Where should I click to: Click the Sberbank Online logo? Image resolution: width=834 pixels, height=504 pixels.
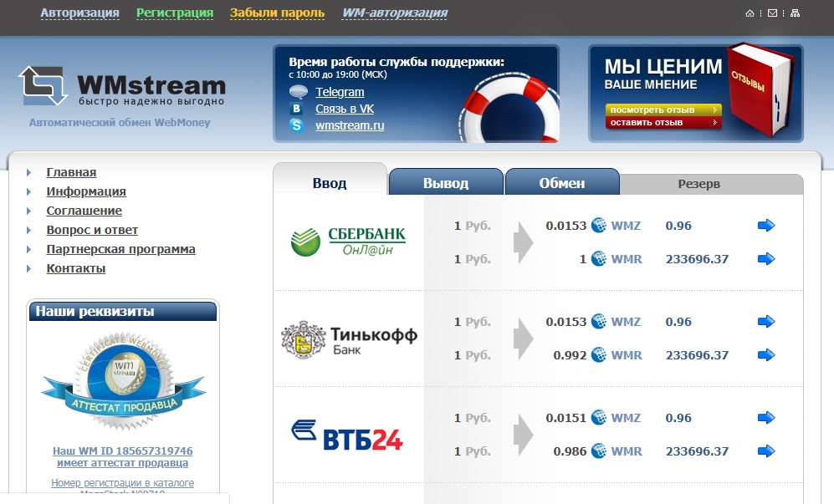pos(348,242)
